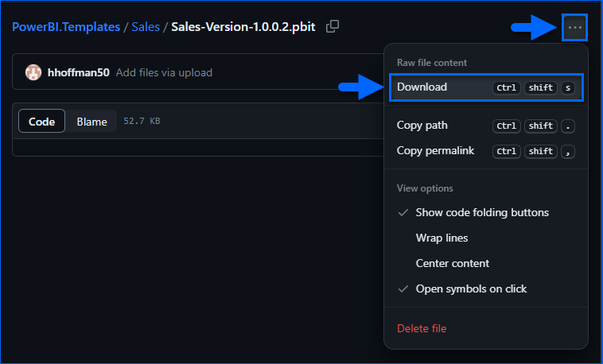
Task: Open the 'Add files via upload' commit
Action: click(x=164, y=72)
